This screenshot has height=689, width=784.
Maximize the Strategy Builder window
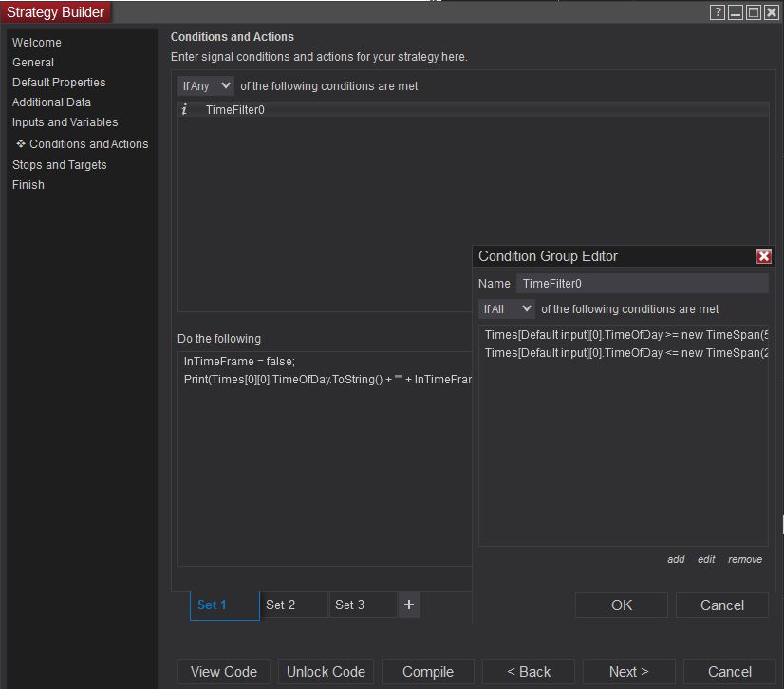pyautogui.click(x=754, y=12)
